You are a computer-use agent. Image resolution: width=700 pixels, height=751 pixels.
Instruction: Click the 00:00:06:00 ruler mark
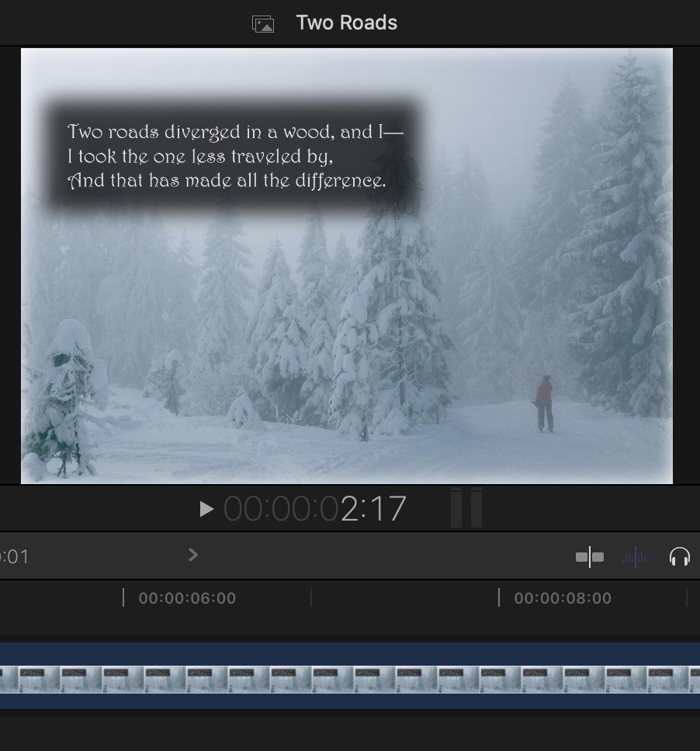point(186,598)
